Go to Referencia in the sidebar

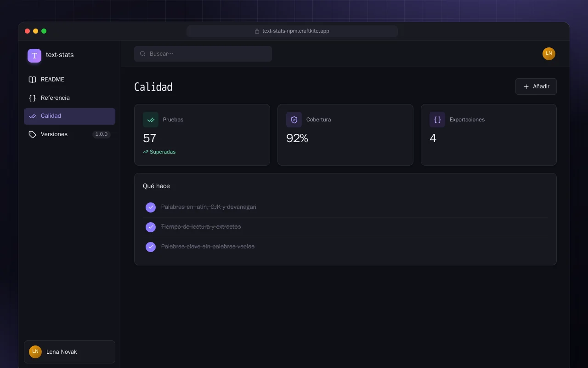click(69, 98)
